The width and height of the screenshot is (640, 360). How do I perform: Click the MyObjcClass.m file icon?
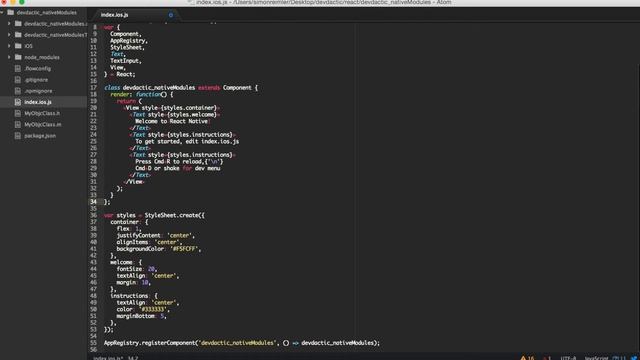coord(18,124)
